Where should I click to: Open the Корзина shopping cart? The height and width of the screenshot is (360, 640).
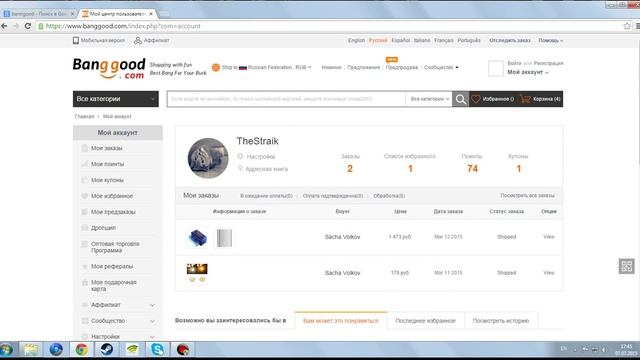pyautogui.click(x=542, y=99)
